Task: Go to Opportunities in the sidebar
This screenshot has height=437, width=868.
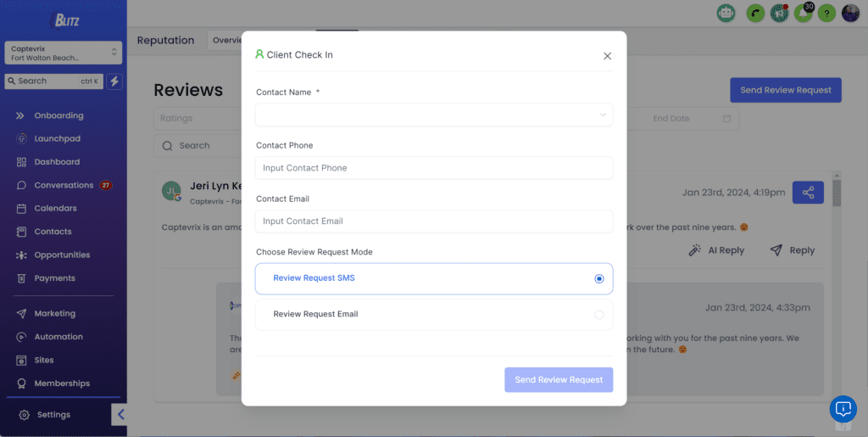Action: pos(62,255)
